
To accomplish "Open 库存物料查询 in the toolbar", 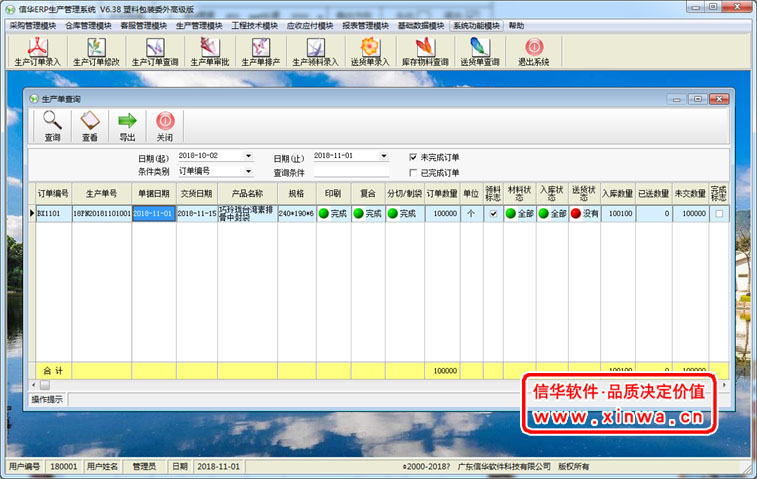I will click(x=425, y=49).
